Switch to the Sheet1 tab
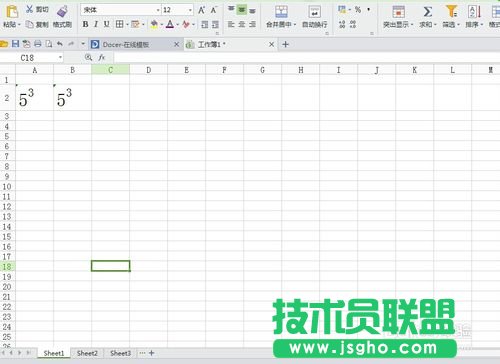Image resolution: width=500 pixels, height=364 pixels. 54,353
